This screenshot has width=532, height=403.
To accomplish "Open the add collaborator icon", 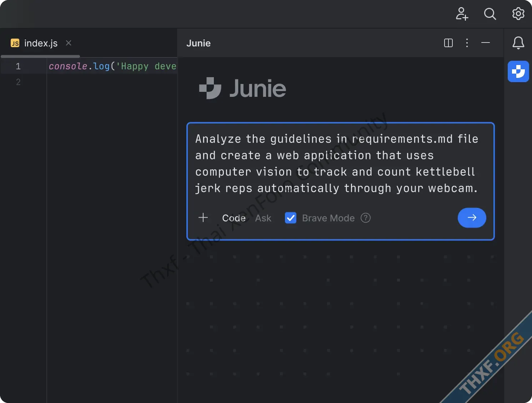I will [462, 14].
